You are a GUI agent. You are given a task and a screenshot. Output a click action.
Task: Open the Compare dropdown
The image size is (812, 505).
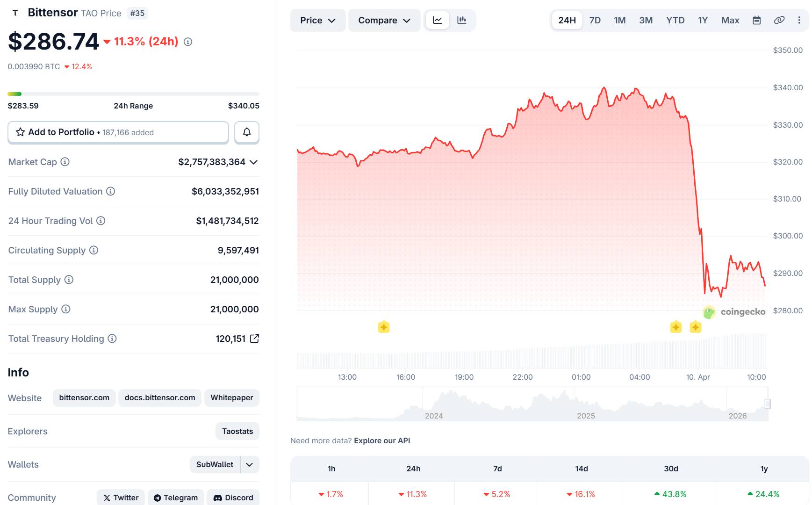coord(384,20)
